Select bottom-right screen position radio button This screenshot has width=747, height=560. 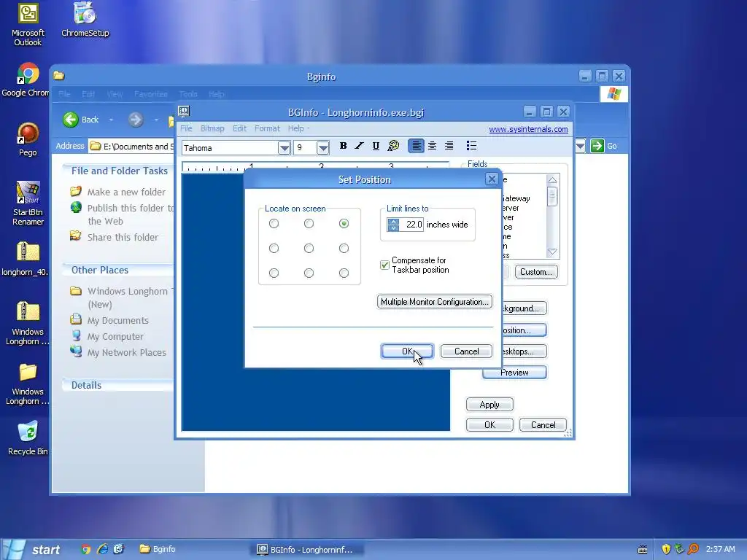click(x=344, y=273)
